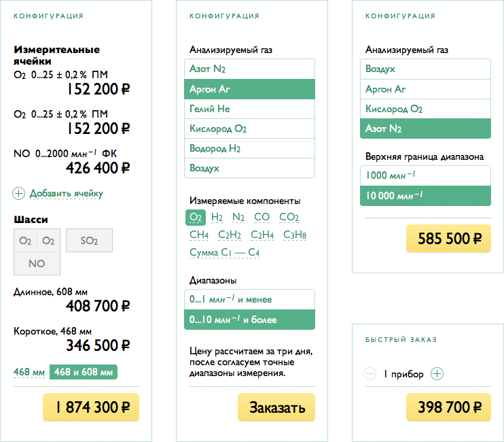Image resolution: width=504 pixels, height=442 pixels.
Task: Increase device quantity with plus icon
Action: (x=437, y=373)
